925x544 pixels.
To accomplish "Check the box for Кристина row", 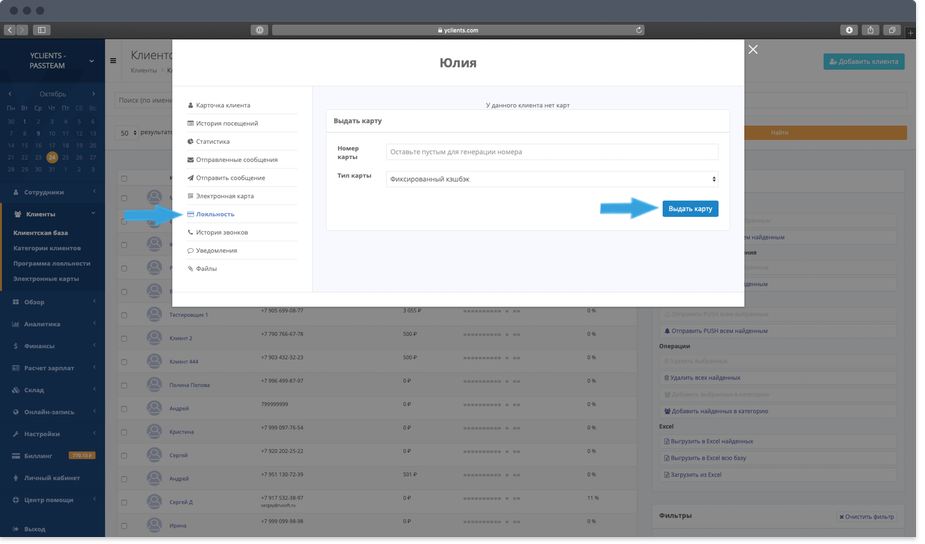I will [124, 433].
